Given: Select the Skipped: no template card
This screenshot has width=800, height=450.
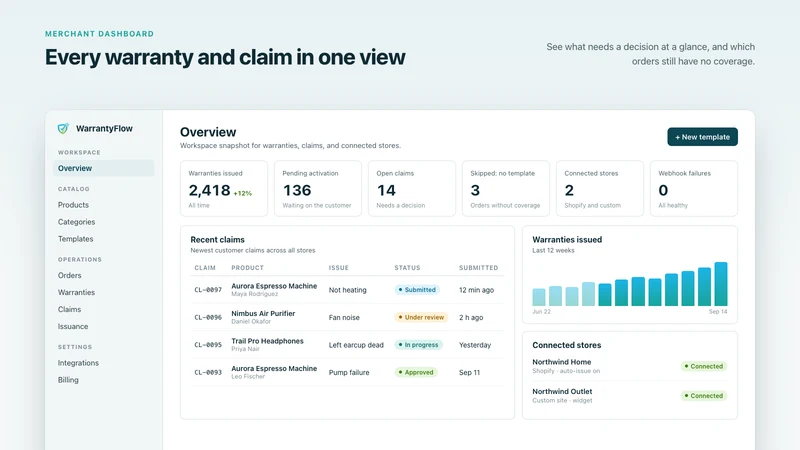Looking at the screenshot, I should pyautogui.click(x=506, y=189).
